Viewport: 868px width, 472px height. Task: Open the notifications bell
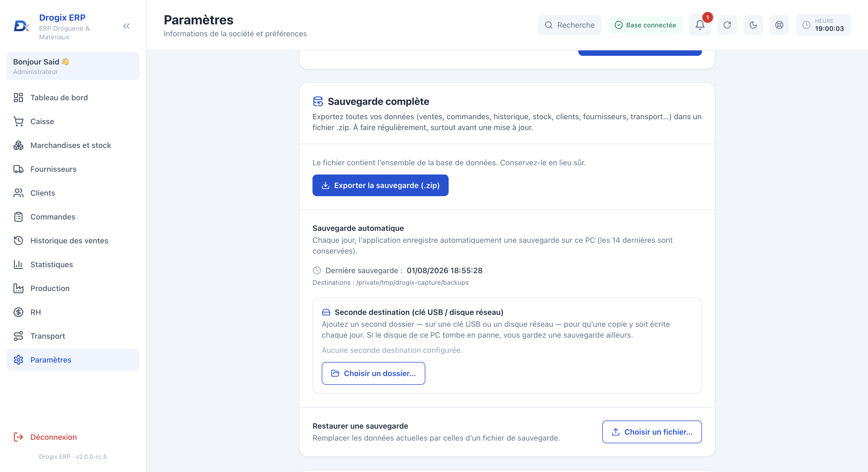(700, 25)
